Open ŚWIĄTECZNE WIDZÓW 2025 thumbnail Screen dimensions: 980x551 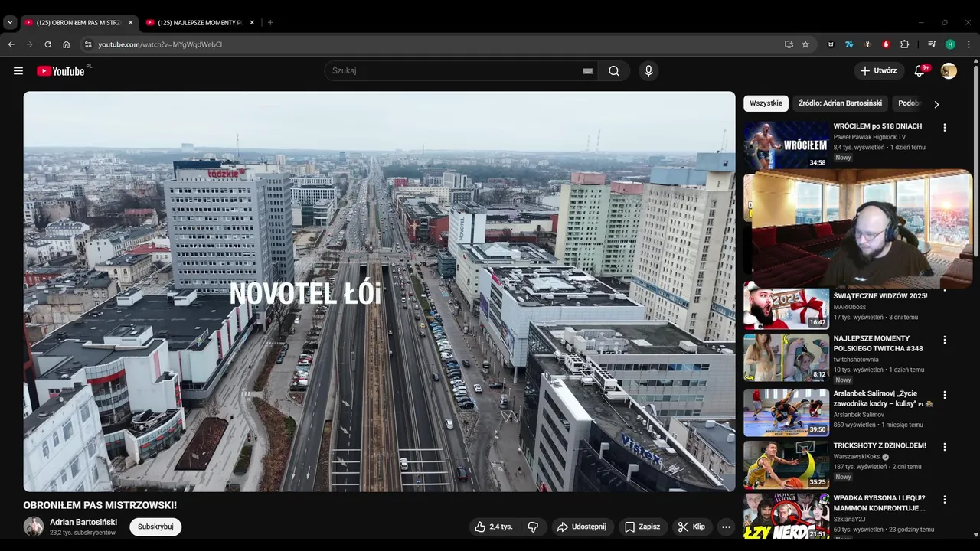click(x=786, y=307)
